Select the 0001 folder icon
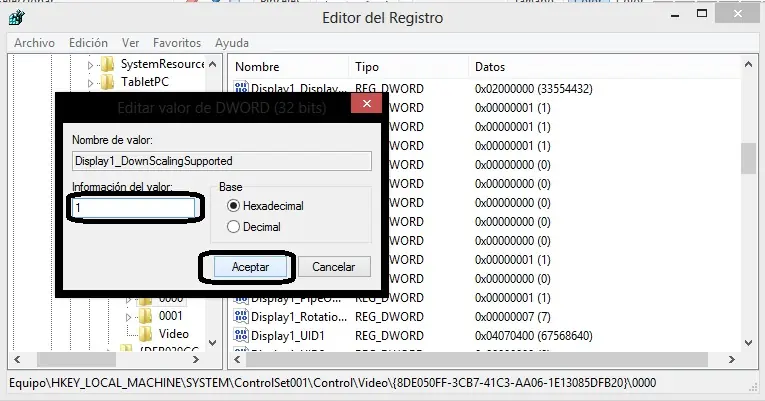The height and width of the screenshot is (401, 765). [x=145, y=316]
